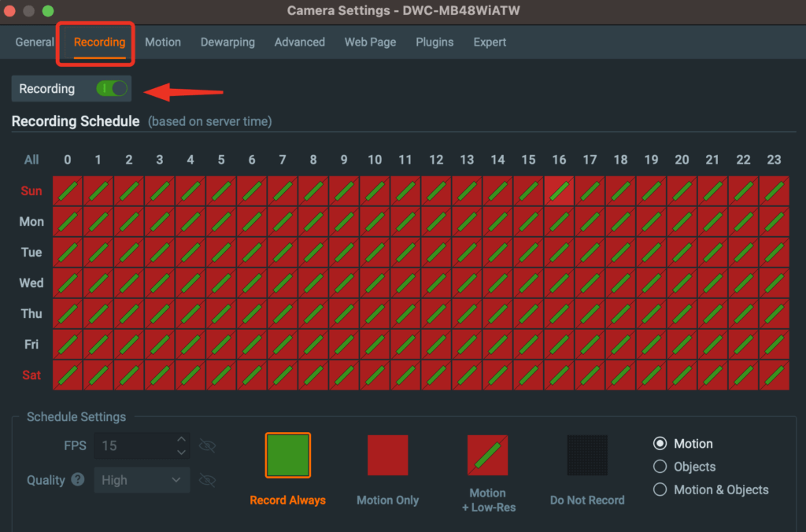Click the Mon hour 2 schedule cell

pos(129,222)
